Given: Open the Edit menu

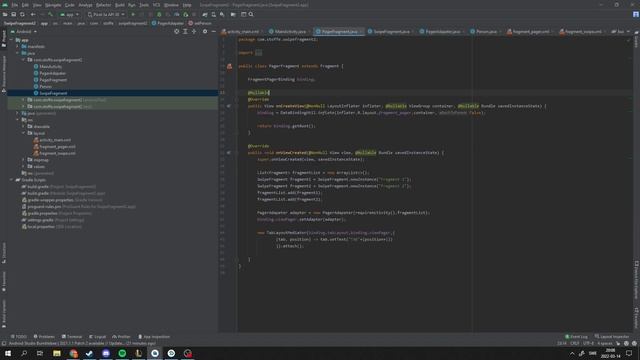Looking at the screenshot, I should pos(25,5).
